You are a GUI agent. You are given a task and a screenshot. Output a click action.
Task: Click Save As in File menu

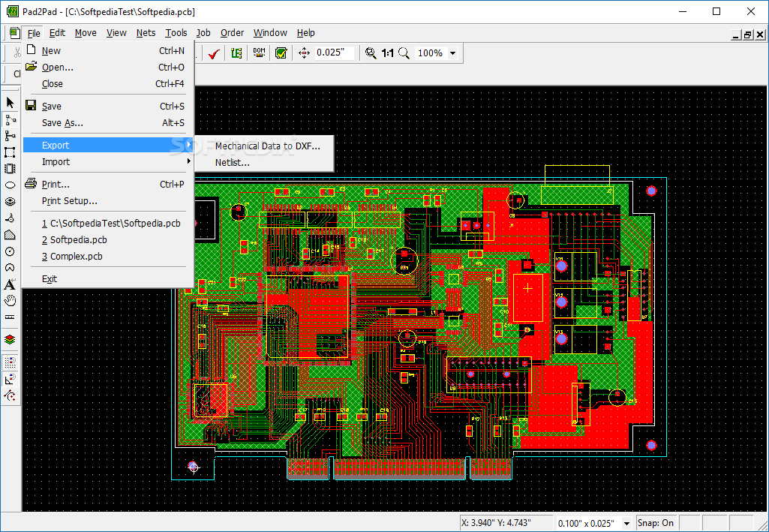click(62, 123)
